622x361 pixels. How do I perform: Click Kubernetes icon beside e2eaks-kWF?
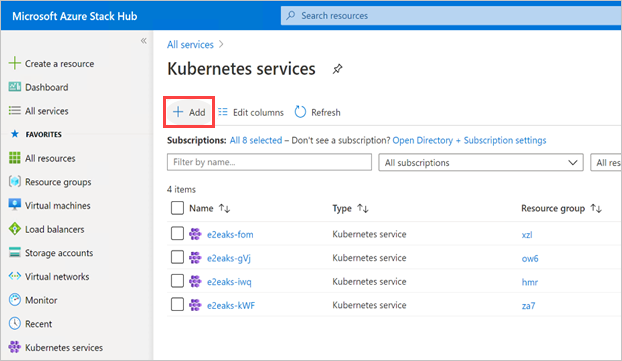[x=195, y=305]
